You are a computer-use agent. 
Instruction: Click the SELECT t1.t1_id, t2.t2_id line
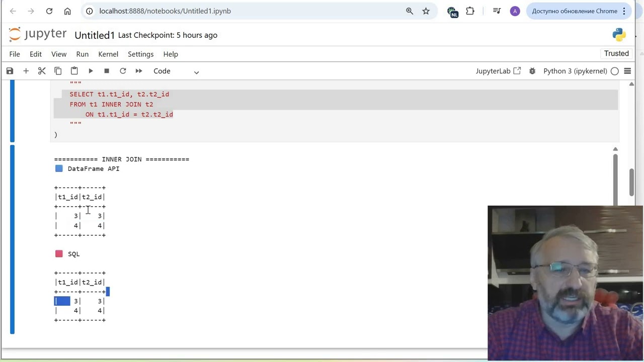tap(119, 94)
